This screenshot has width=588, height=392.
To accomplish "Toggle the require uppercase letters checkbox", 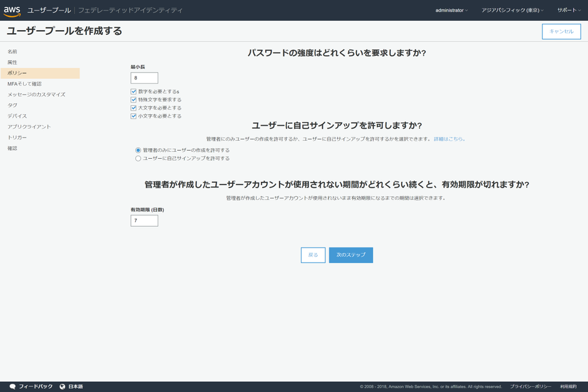I will pyautogui.click(x=133, y=108).
